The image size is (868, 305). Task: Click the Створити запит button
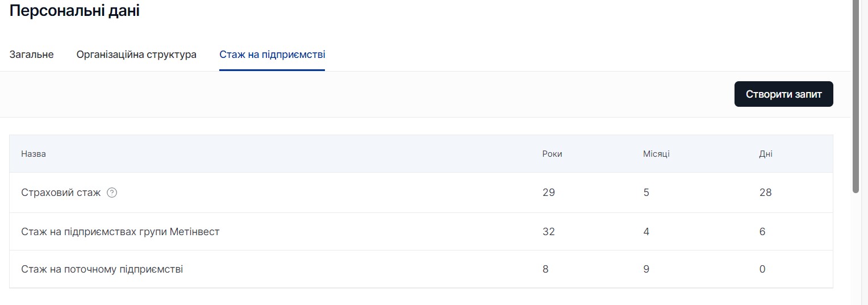(783, 94)
